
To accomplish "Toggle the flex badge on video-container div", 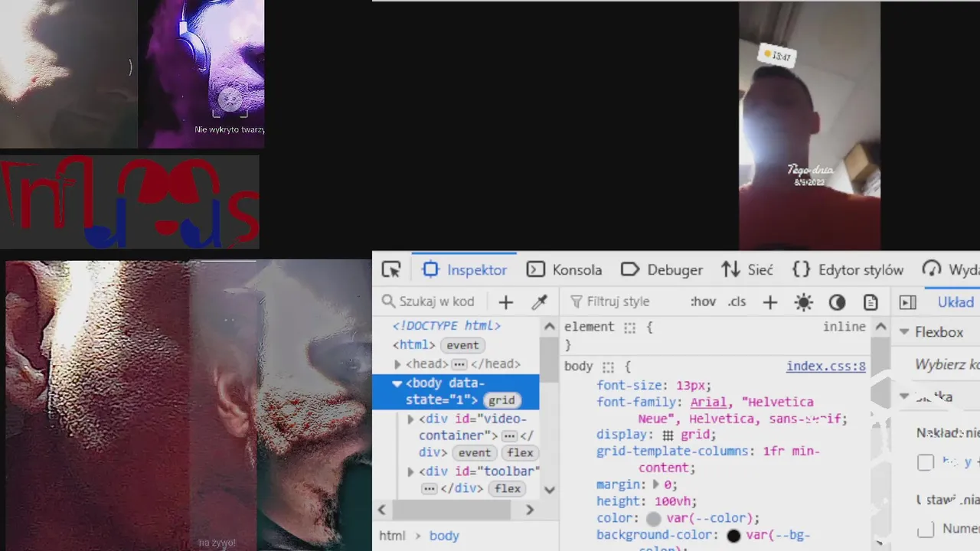I will click(x=519, y=452).
